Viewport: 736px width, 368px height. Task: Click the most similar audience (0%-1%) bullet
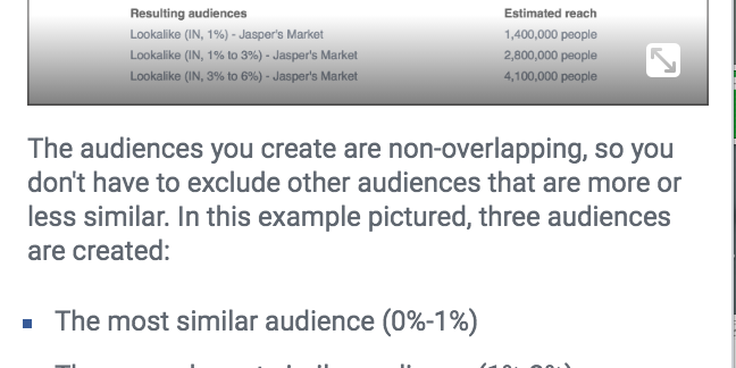pyautogui.click(x=266, y=322)
